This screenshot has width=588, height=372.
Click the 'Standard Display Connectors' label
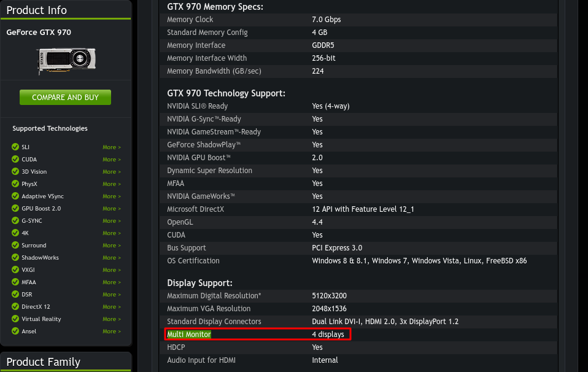coord(214,322)
